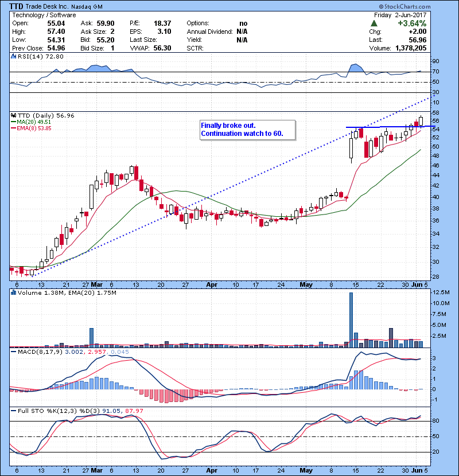Click the Prev Close value 54.96
Image resolution: width=459 pixels, height=476 pixels.
(x=56, y=48)
